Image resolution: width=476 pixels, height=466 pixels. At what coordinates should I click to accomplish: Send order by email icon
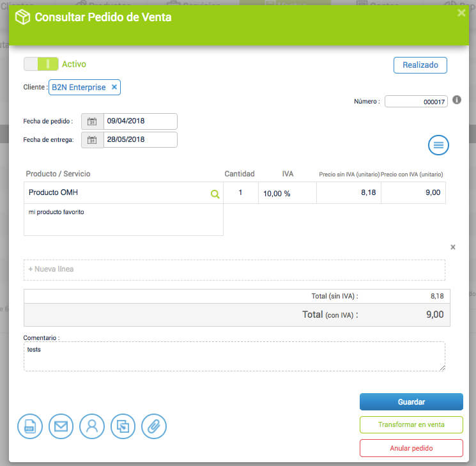61,426
